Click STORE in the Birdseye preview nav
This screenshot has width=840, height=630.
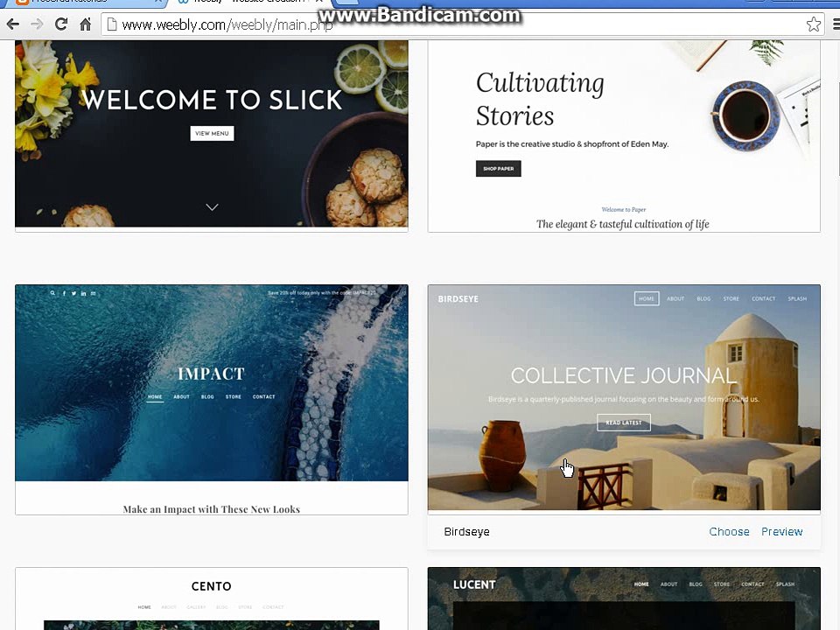click(x=731, y=298)
